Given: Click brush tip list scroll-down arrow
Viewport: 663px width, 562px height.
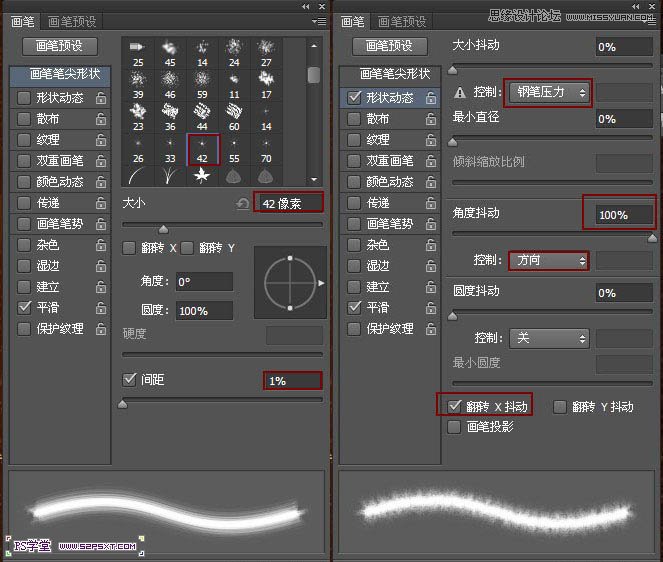Looking at the screenshot, I should click(314, 179).
